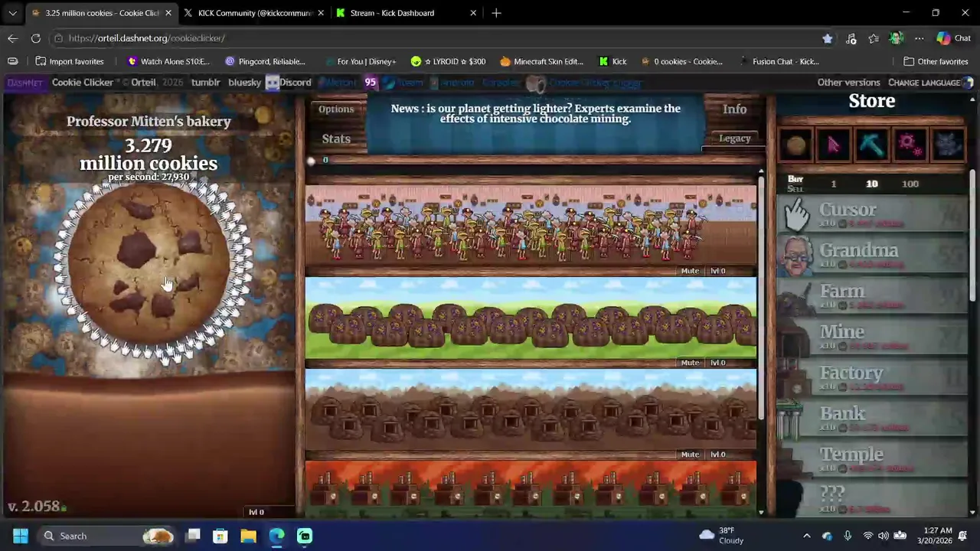Switch to the KICK Community tab
980x551 pixels.
[x=254, y=13]
